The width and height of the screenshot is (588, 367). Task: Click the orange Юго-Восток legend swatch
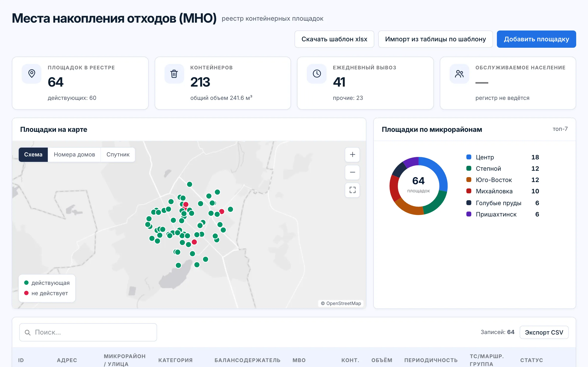[469, 180]
